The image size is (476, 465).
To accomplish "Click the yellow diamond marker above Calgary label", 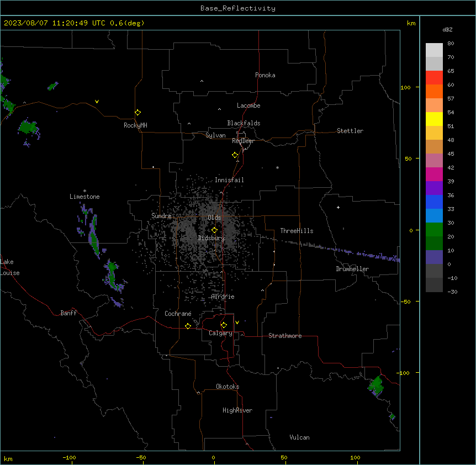I will 224,325.
